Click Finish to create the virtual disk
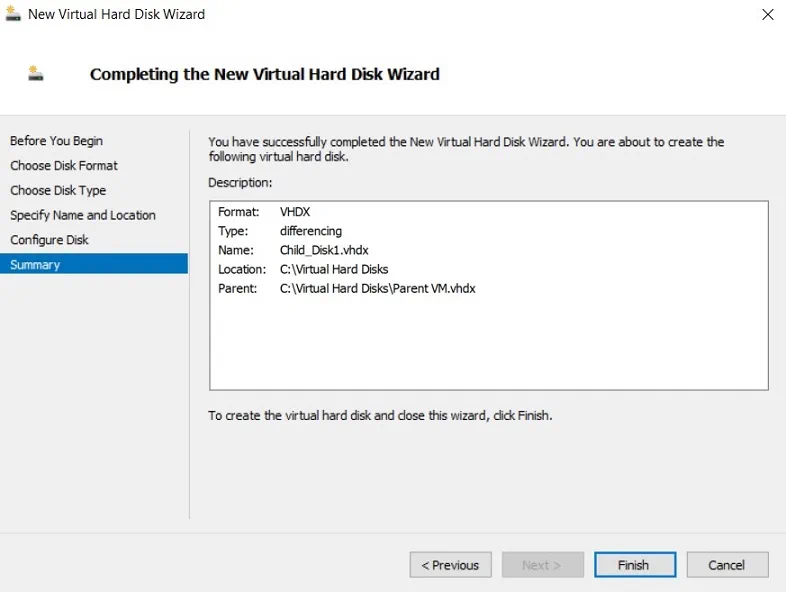The image size is (786, 592). (633, 565)
